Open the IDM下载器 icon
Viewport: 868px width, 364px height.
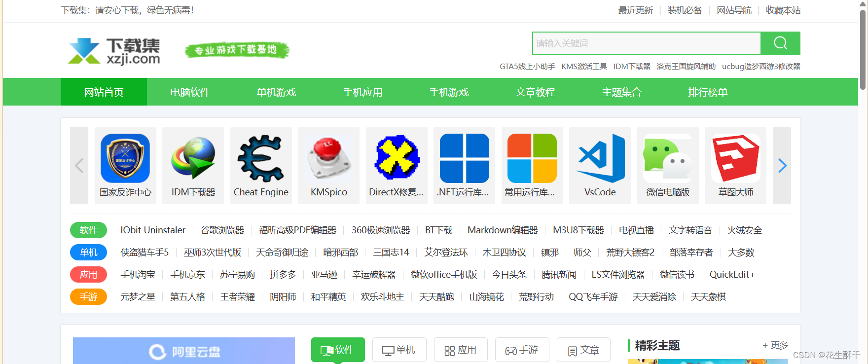point(193,158)
